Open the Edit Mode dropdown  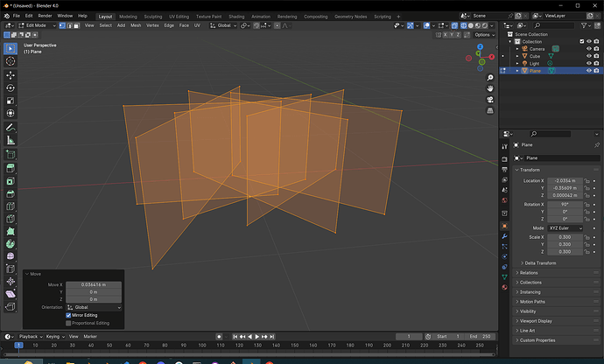37,25
